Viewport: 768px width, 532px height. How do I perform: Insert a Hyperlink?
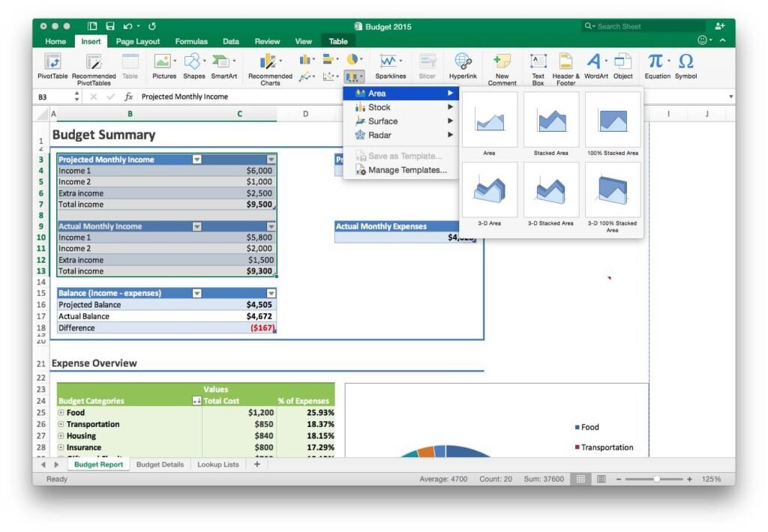pyautogui.click(x=462, y=66)
